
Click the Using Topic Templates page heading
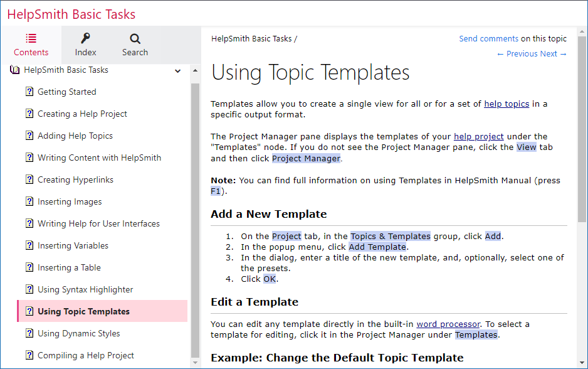[310, 72]
